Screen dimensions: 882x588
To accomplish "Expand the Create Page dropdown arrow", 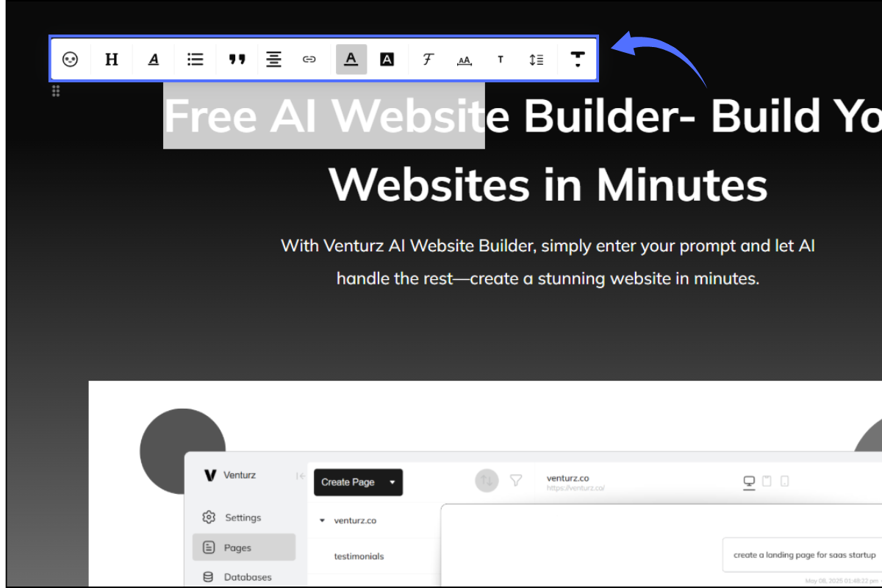I will (x=392, y=483).
